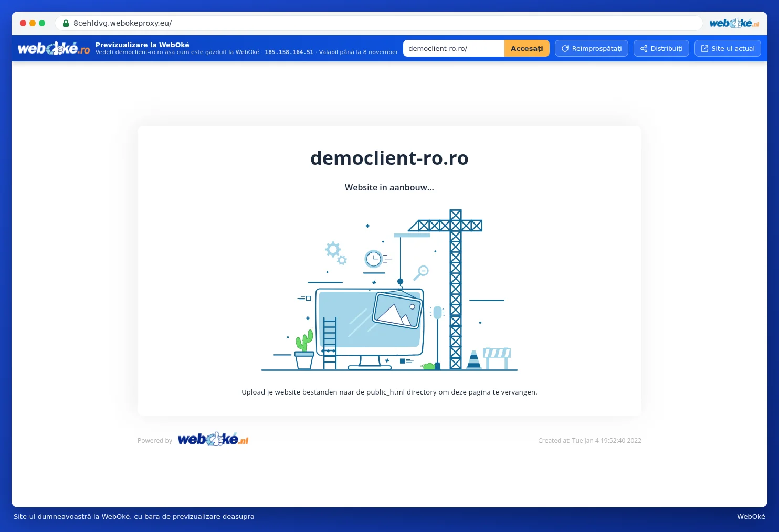Click the 8cehfdvg.webokeproxy.eu/ address bar
Viewport: 779px width, 532px height.
pos(378,23)
